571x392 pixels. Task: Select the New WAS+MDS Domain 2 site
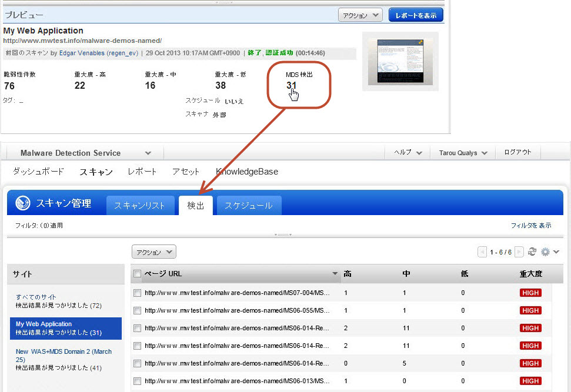coord(59,351)
